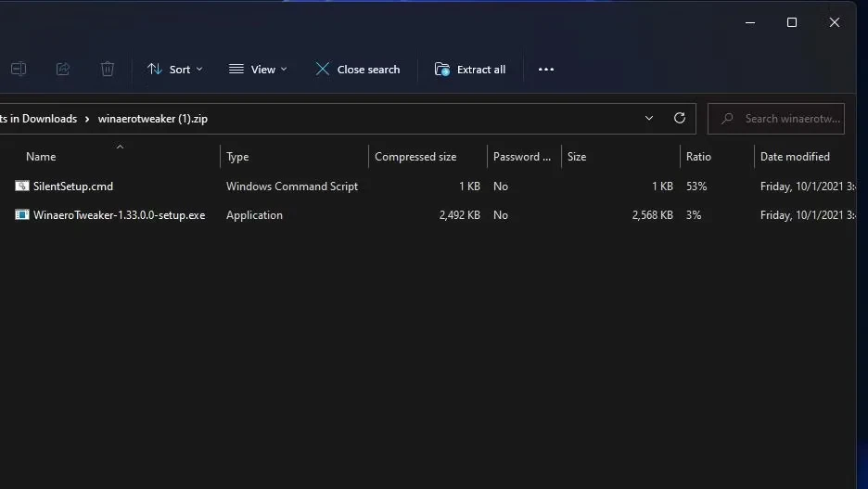The width and height of the screenshot is (868, 489).
Task: Click the 53% ratio cell
Action: (696, 187)
